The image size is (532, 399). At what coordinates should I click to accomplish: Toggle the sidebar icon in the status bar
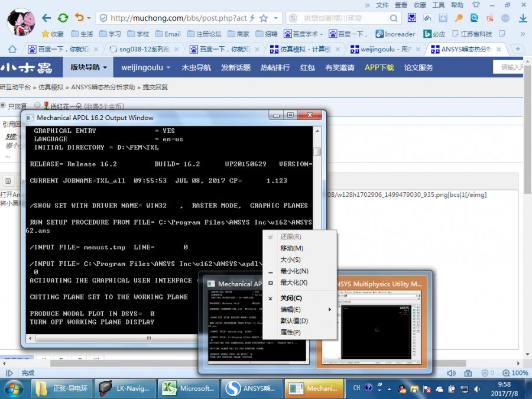tap(9, 373)
